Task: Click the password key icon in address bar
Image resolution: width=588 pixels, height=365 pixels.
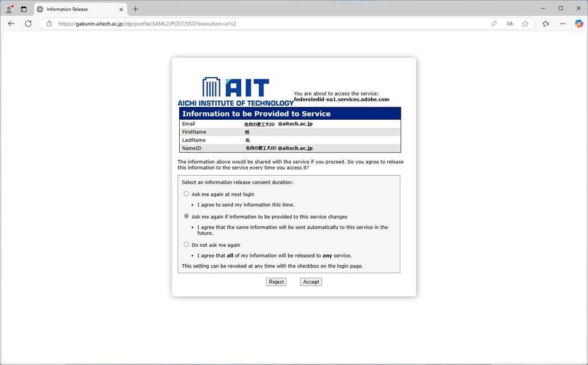Action: (494, 24)
